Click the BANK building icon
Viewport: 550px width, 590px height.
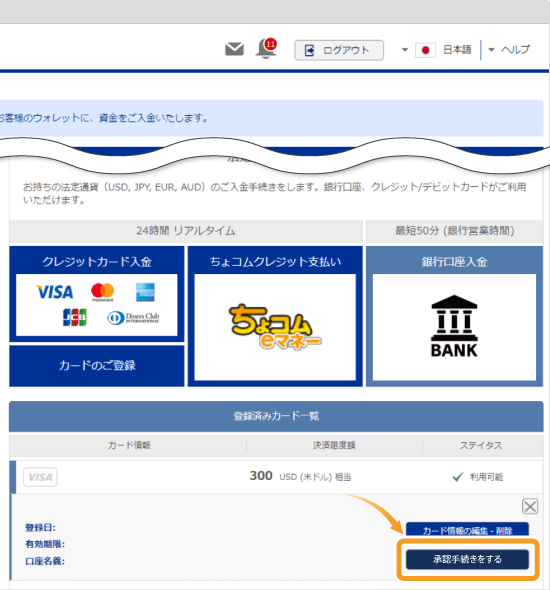tap(454, 326)
